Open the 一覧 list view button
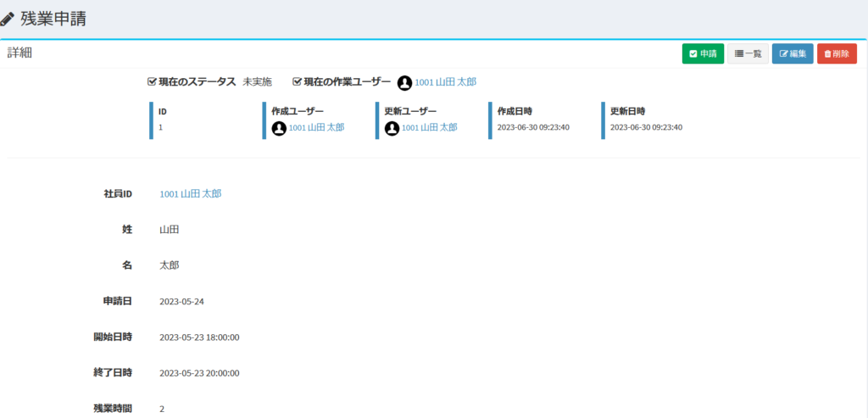The image size is (868, 418). tap(748, 53)
